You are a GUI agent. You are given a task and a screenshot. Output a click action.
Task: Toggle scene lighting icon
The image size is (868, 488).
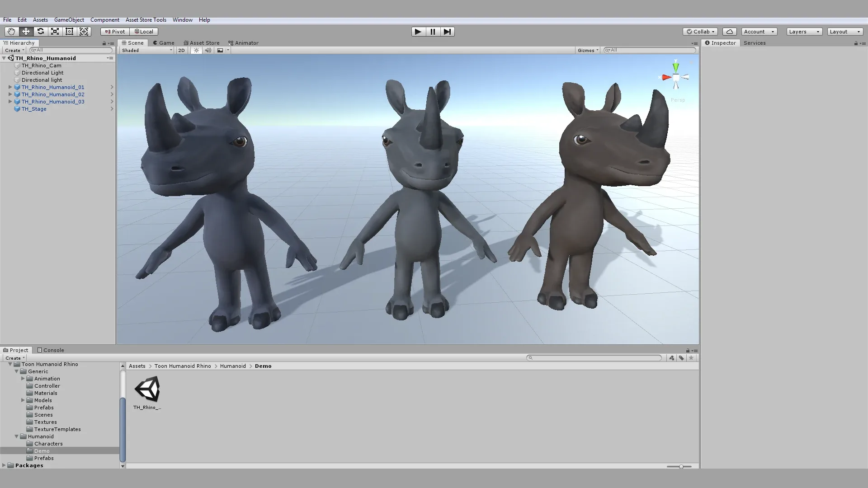196,50
